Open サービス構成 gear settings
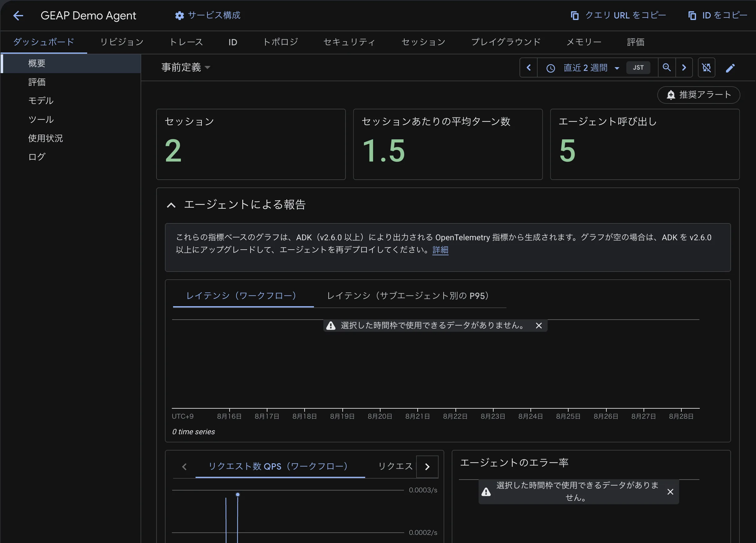 (207, 15)
